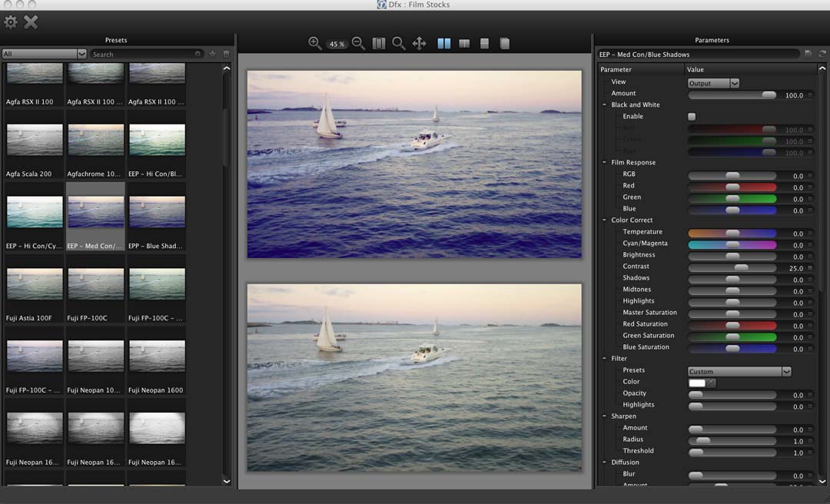Click the stacked pages view icon

[504, 44]
